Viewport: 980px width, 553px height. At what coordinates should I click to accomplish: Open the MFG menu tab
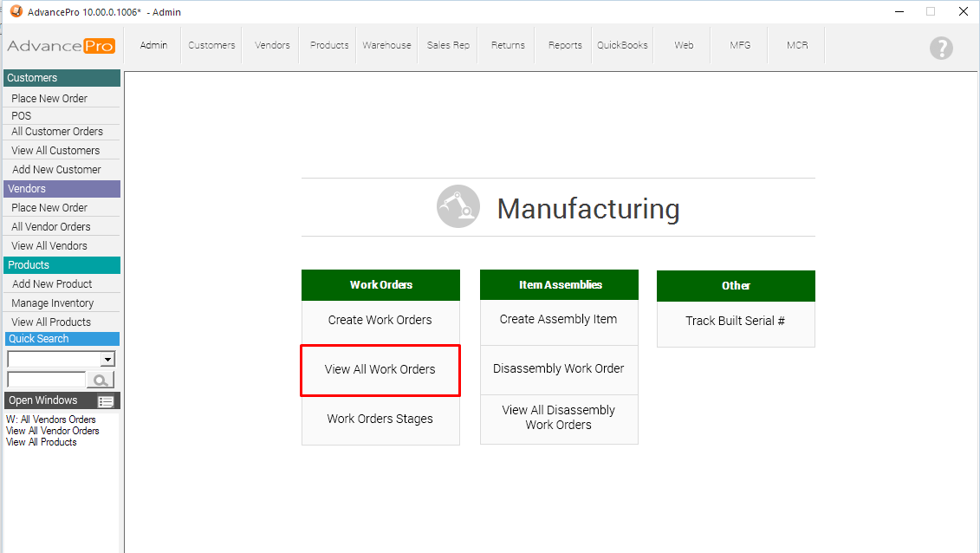pos(739,45)
